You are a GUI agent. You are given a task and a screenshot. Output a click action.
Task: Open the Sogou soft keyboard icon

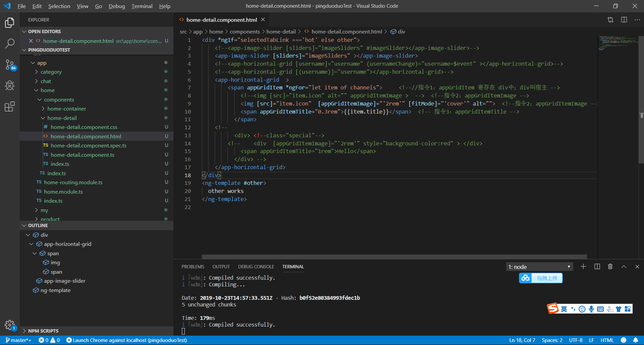point(600,309)
